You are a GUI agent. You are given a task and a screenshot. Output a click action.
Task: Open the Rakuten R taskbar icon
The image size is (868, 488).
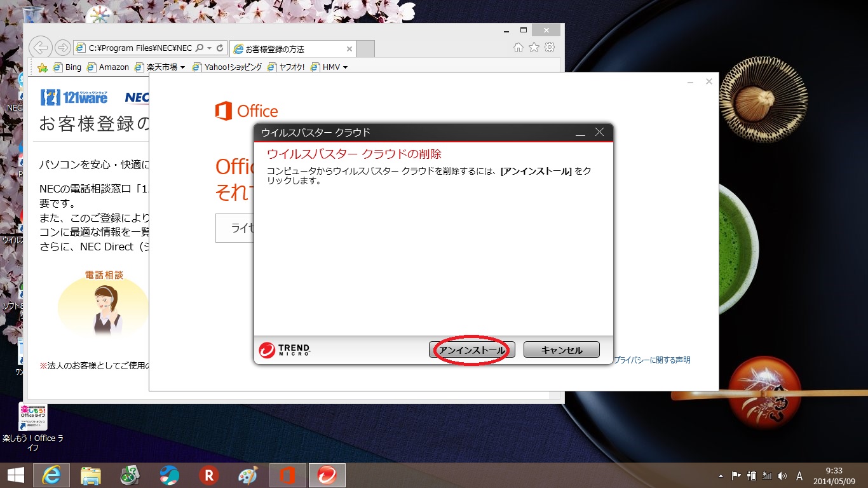pos(208,475)
